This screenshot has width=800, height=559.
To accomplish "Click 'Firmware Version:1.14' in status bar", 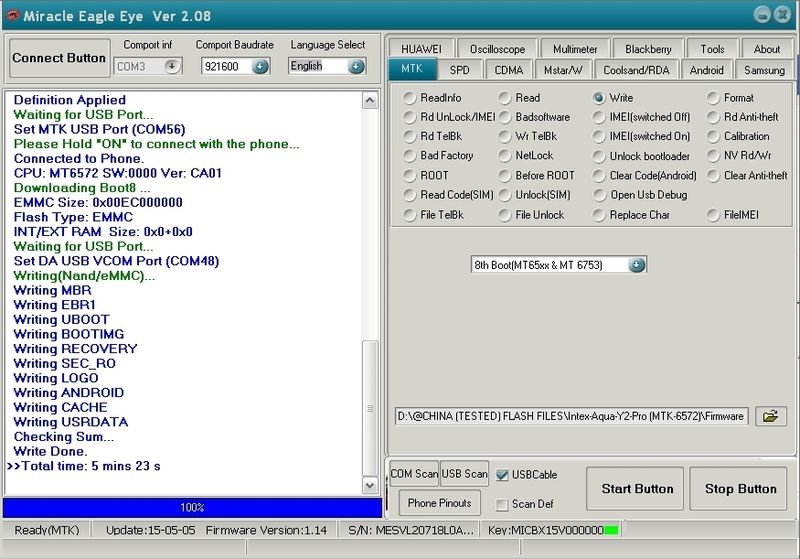I will [x=266, y=530].
